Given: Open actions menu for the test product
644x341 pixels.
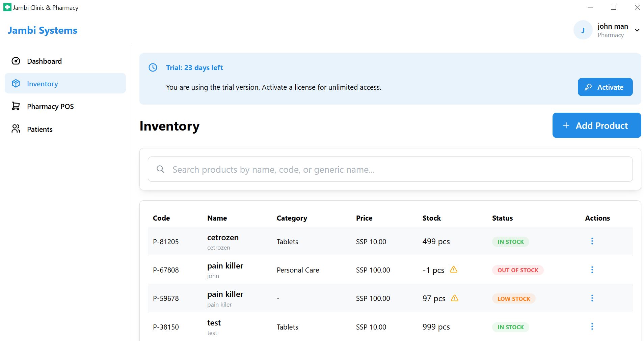Looking at the screenshot, I should pyautogui.click(x=592, y=326).
